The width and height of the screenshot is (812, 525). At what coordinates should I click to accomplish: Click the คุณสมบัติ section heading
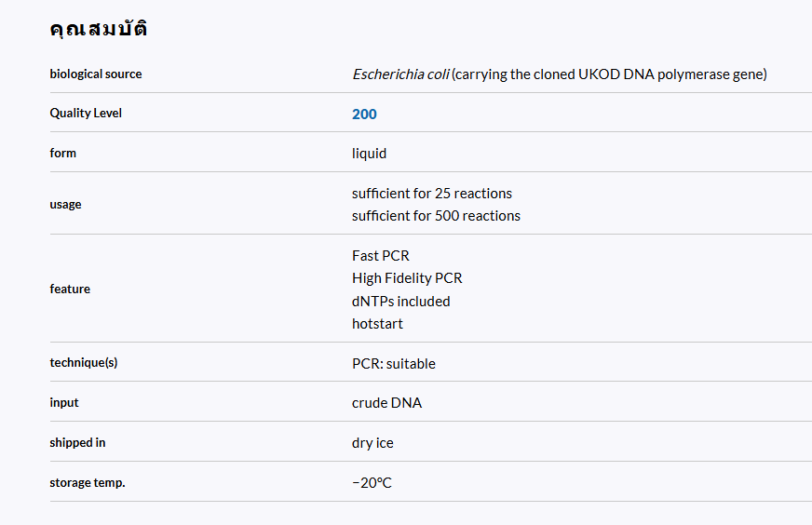click(x=99, y=28)
